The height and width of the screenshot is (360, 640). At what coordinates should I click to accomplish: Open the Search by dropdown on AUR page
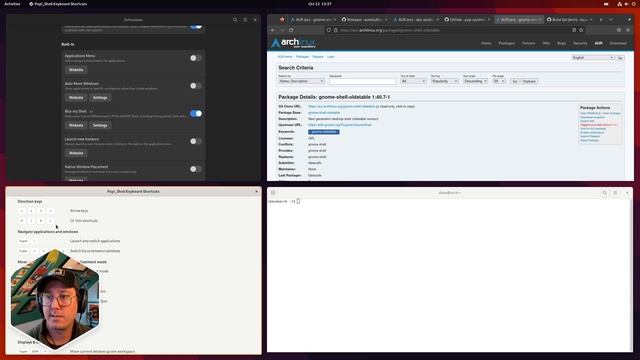pyautogui.click(x=301, y=81)
